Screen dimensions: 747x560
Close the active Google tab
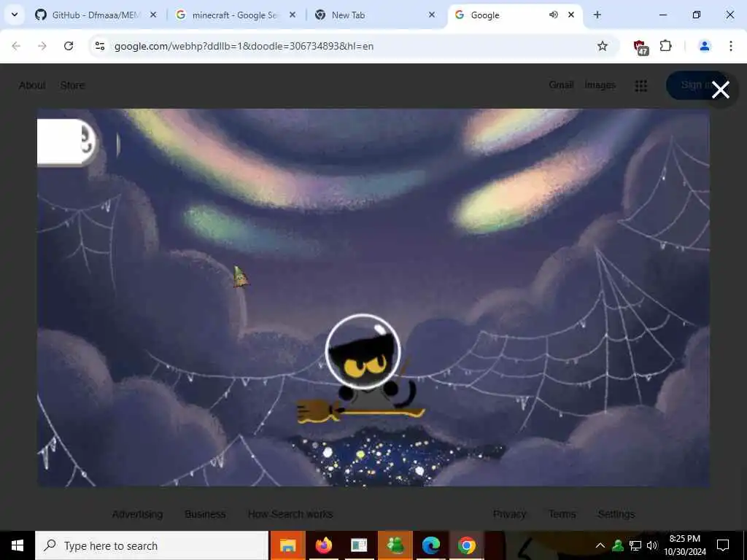tap(570, 15)
